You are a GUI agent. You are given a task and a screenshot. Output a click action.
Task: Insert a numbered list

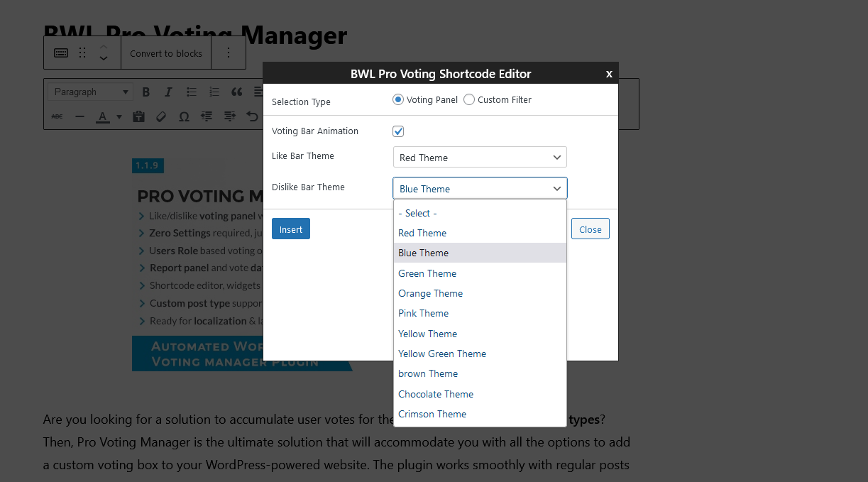coord(214,91)
